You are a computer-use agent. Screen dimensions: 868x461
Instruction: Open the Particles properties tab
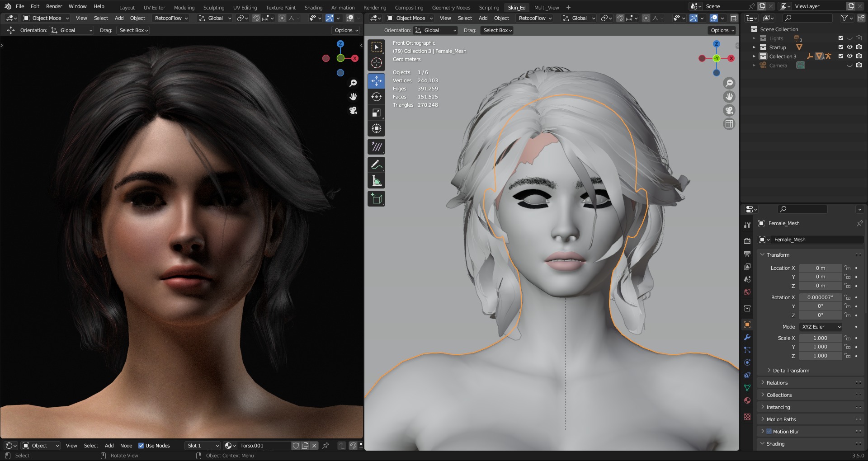[747, 350]
